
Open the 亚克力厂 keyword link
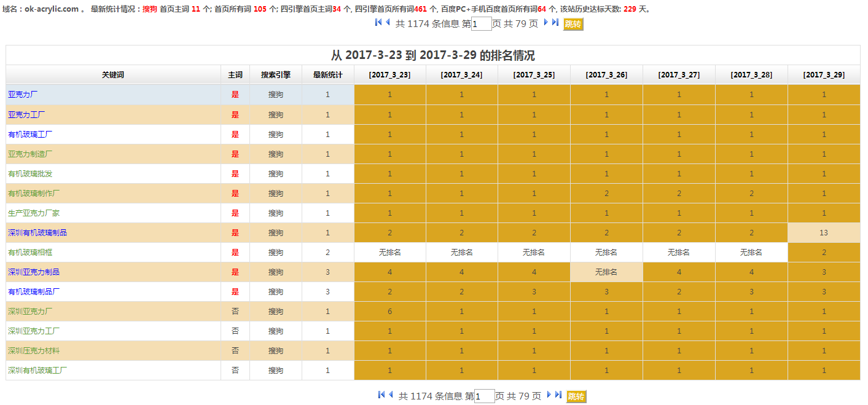pos(23,95)
